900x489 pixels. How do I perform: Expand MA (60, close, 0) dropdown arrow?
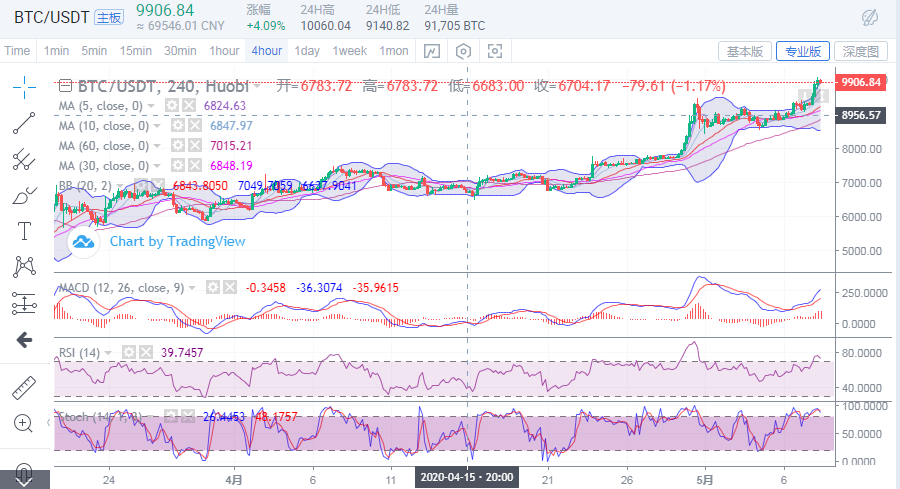click(x=157, y=146)
